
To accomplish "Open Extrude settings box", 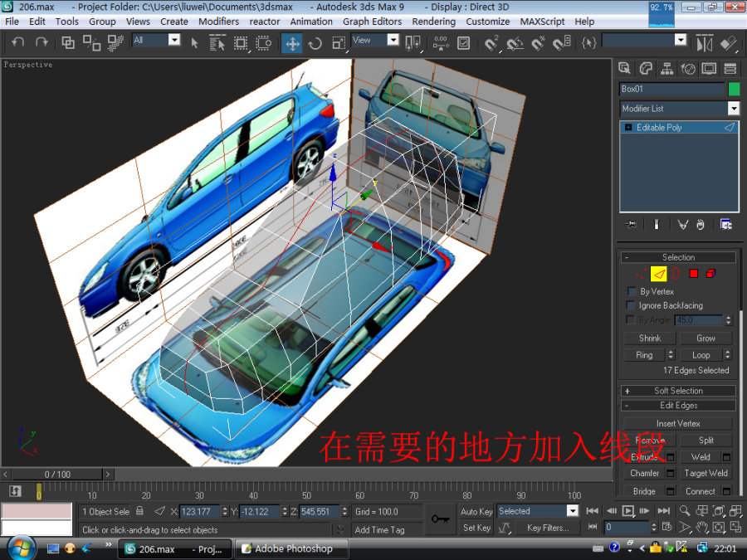I will click(x=671, y=457).
